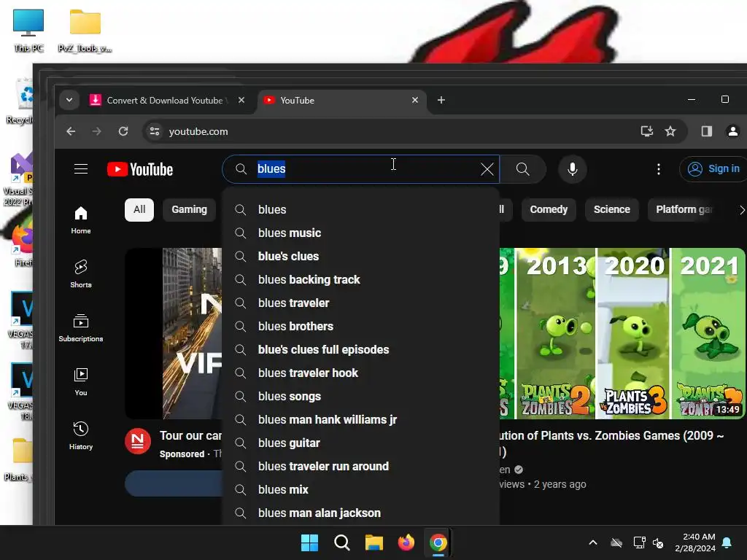Click the sponsored channel N avatar
The image size is (747, 560).
[138, 441]
